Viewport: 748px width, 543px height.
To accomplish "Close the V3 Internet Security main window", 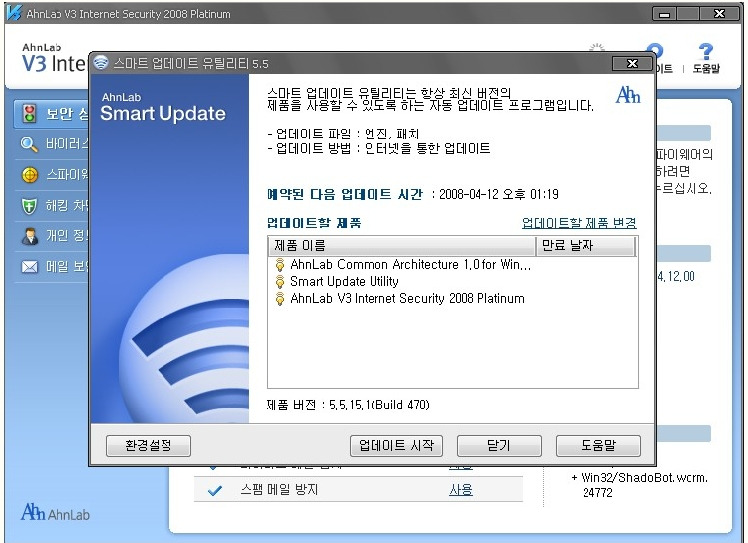I will tap(719, 14).
